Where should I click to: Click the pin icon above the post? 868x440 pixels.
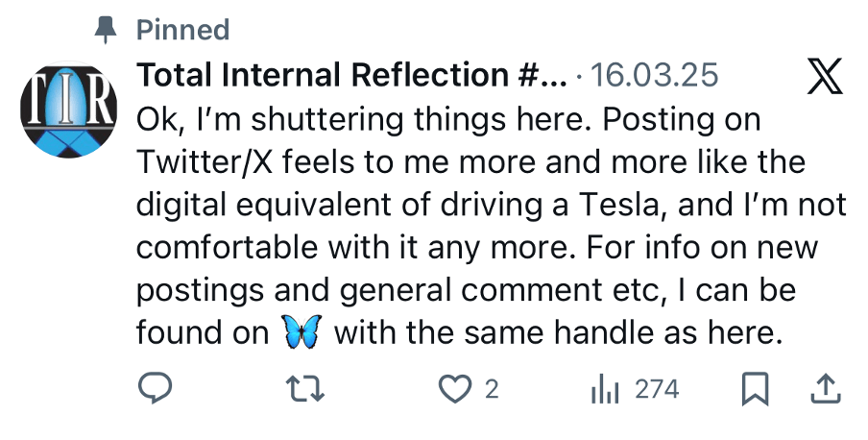[103, 30]
